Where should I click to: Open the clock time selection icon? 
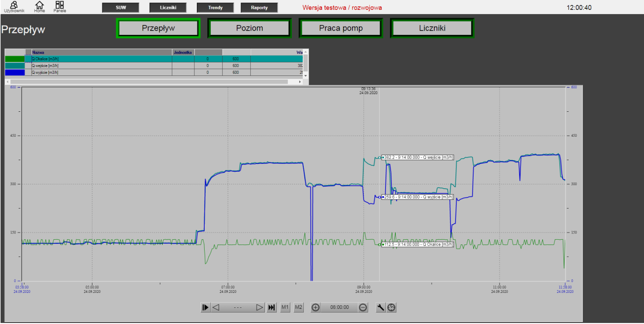(391, 307)
